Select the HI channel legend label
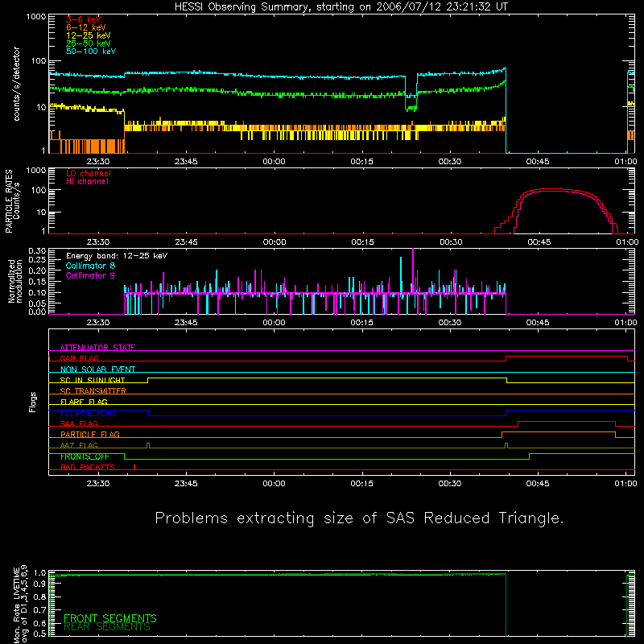644x644 pixels. tap(87, 182)
